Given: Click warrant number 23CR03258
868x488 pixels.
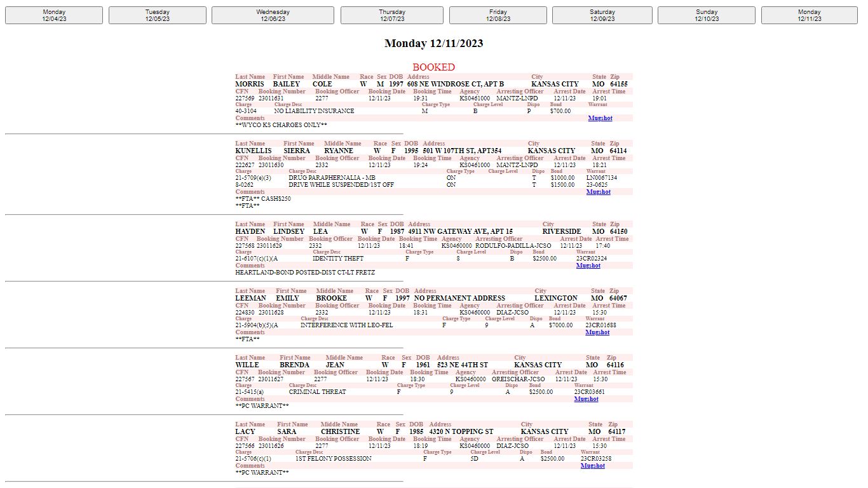Looking at the screenshot, I should [x=596, y=459].
